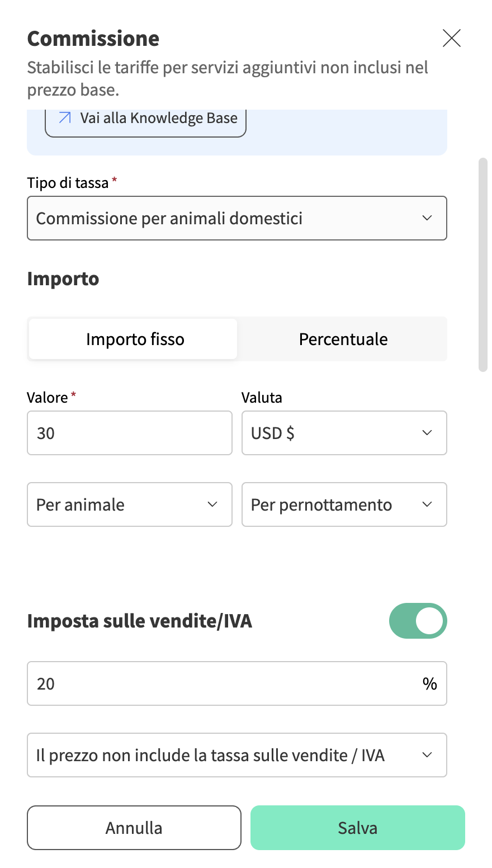Open the Valuta currency dropdown showing USD $
492x868 pixels.
(344, 433)
